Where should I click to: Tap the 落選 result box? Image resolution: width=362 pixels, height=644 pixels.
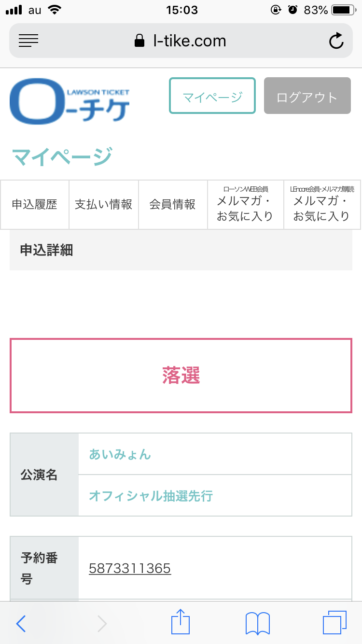[x=181, y=376]
